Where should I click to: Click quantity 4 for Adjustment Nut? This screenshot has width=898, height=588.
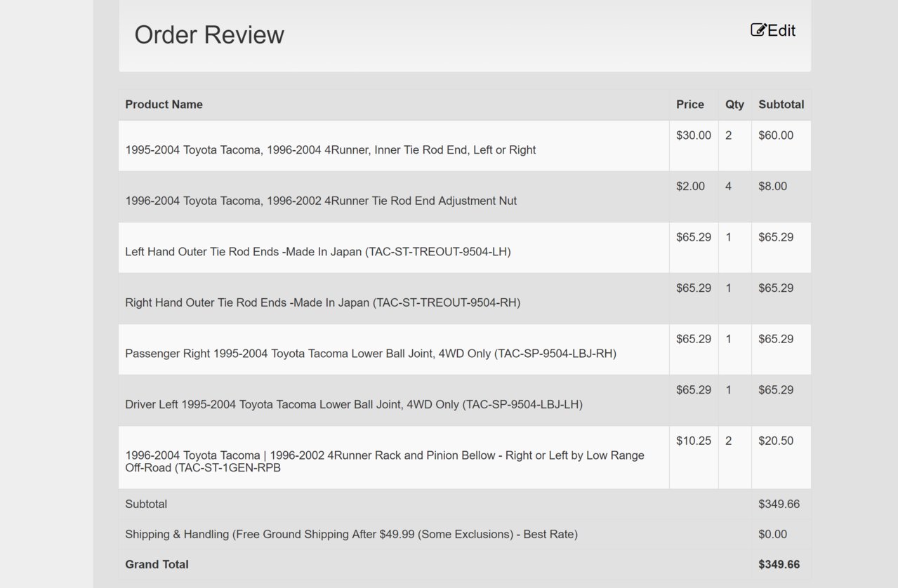click(x=734, y=197)
